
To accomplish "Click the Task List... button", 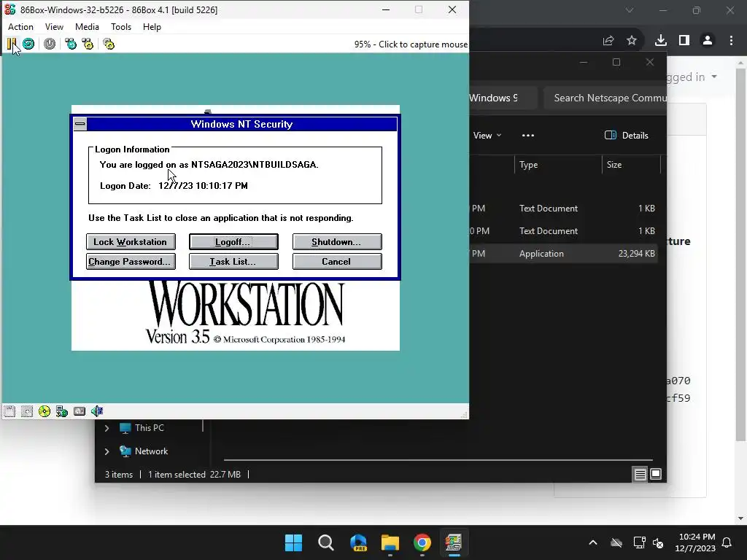I will [x=233, y=262].
